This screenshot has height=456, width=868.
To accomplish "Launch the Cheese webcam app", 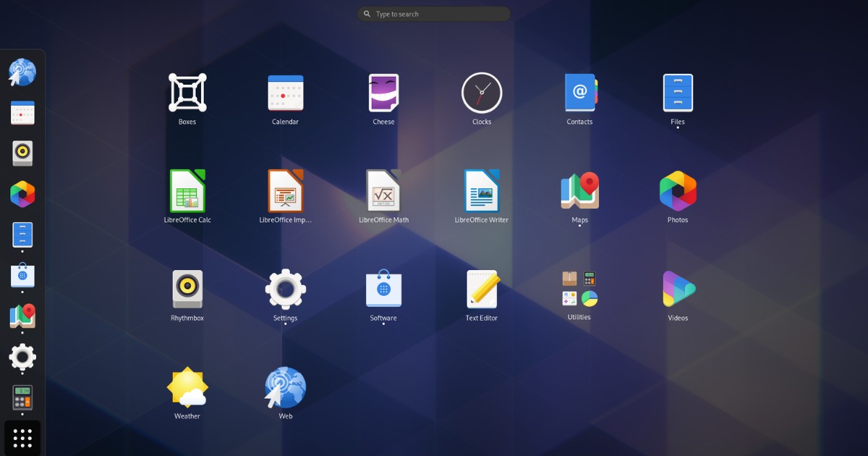I will pyautogui.click(x=383, y=93).
